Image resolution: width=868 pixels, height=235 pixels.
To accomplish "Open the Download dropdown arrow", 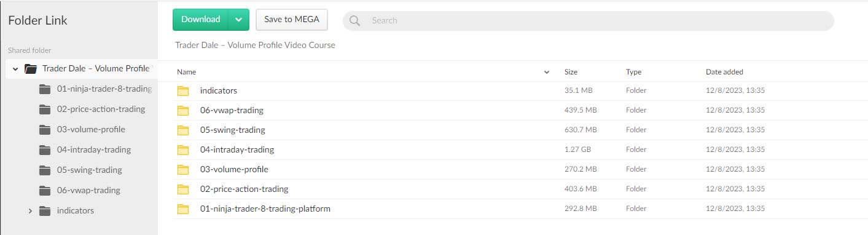I will (239, 20).
